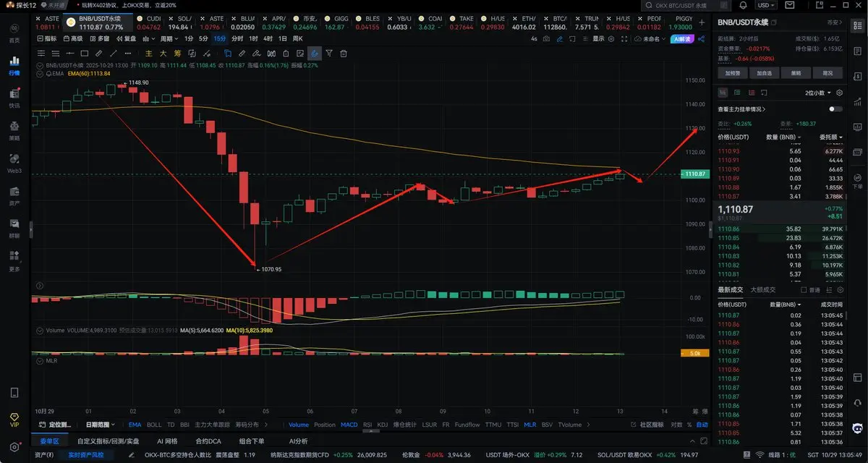Click the 指标 indicators button
Screen dimensions: 868x463
48,38
